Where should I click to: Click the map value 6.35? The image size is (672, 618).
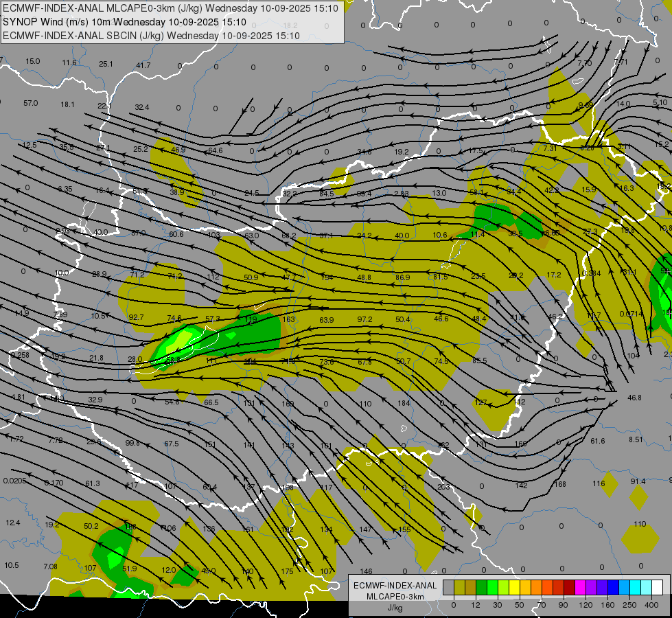(x=65, y=189)
